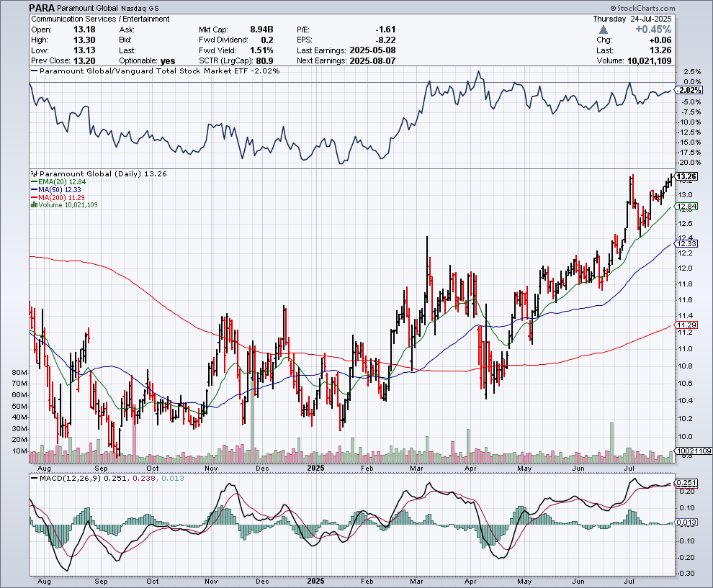Click the -0.30 label on the MACD scale
The height and width of the screenshot is (588, 713).
click(x=686, y=574)
